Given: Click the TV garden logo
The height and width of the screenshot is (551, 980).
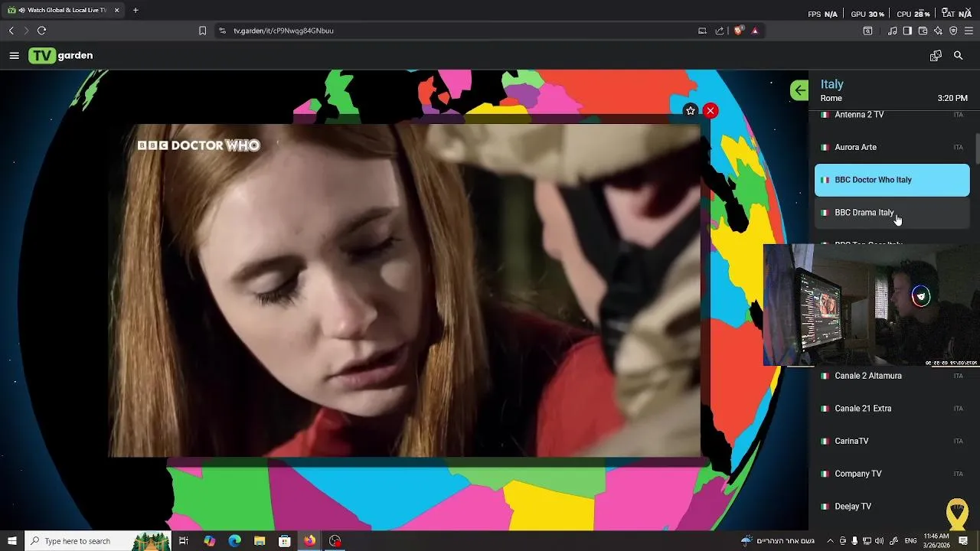Looking at the screenshot, I should pos(60,56).
